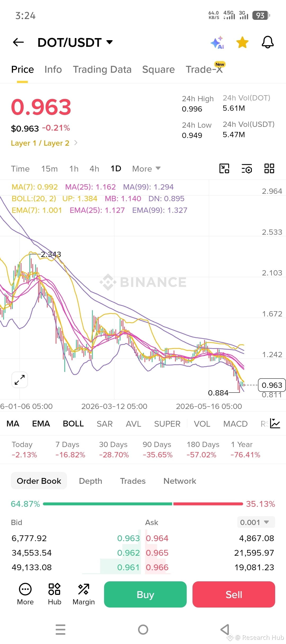Tap the 7 Days -16.82% performance value
Viewport: 286px width, 644px height.
point(70,455)
